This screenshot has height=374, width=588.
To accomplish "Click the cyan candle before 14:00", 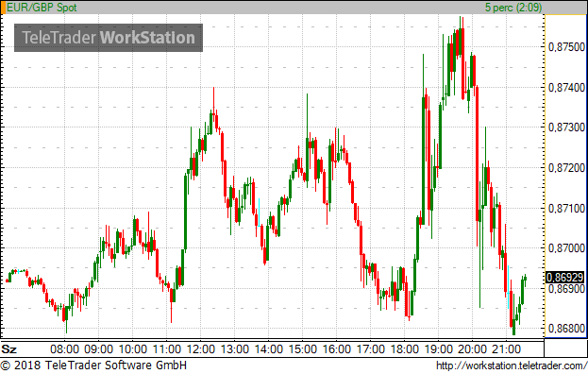I will [x=259, y=212].
